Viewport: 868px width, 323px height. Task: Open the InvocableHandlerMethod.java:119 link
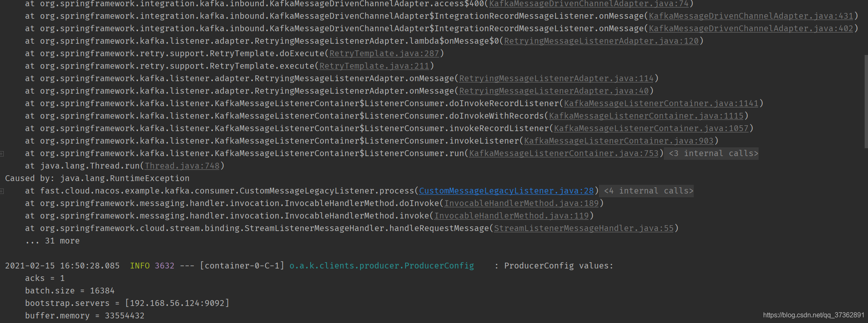[512, 216]
